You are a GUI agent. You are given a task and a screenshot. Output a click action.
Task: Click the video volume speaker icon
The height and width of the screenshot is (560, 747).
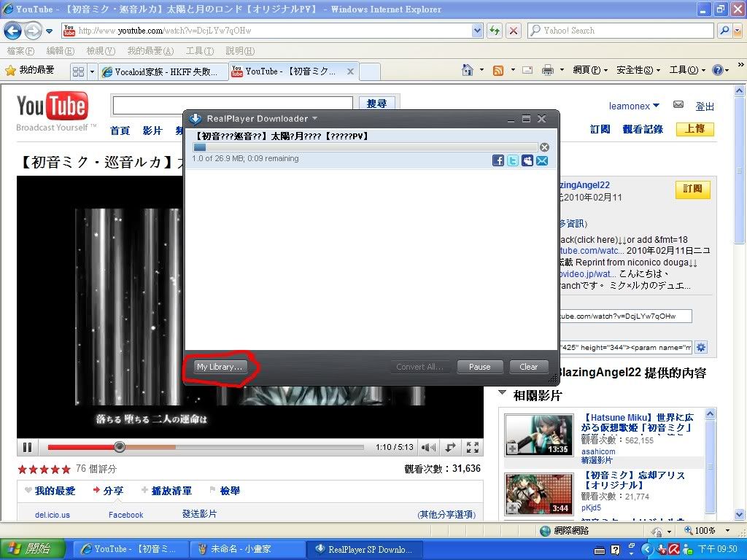[x=428, y=447]
